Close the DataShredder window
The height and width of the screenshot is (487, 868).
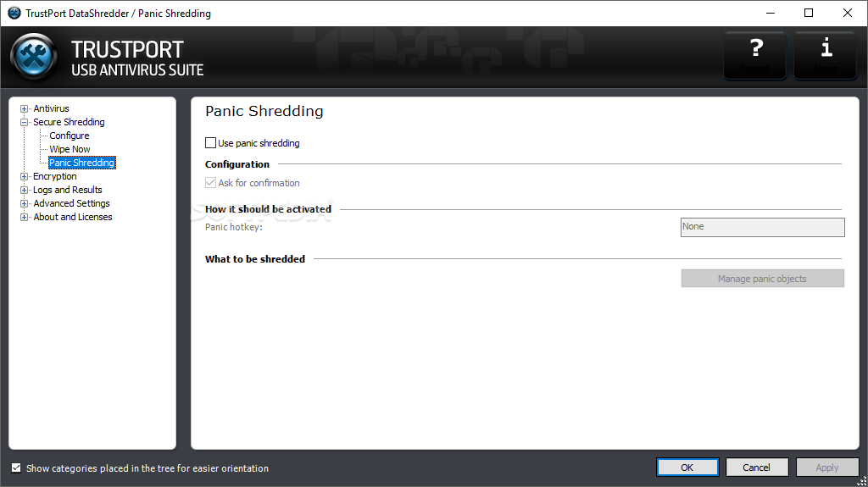(x=848, y=13)
